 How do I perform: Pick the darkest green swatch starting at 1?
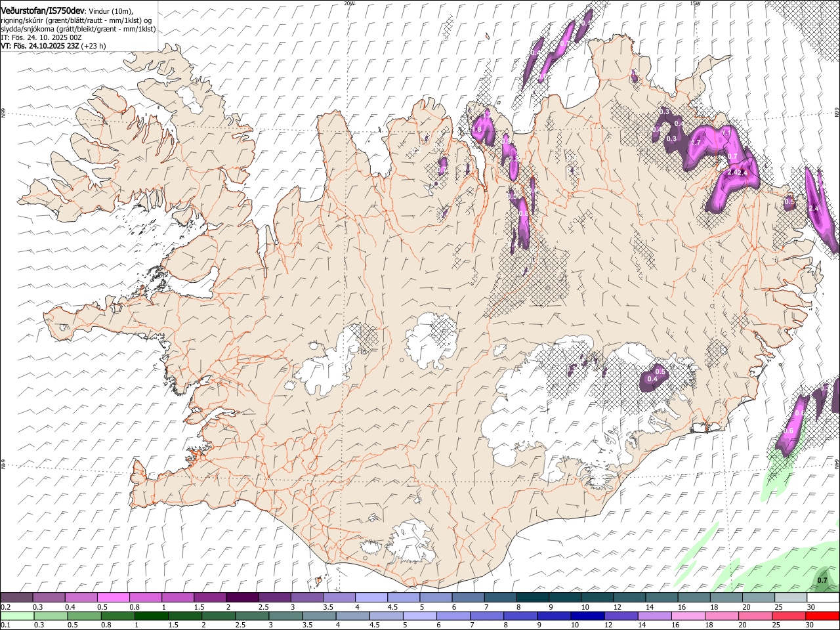[x=151, y=616]
